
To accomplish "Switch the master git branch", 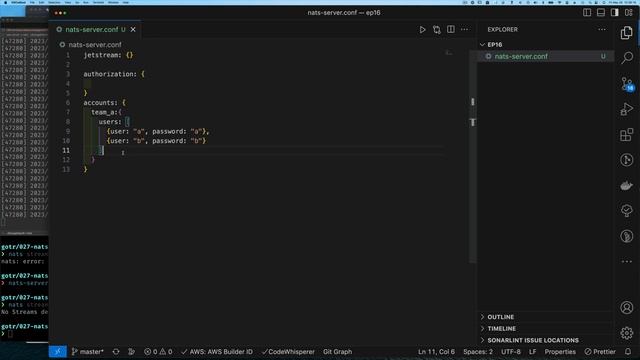I will (x=88, y=351).
